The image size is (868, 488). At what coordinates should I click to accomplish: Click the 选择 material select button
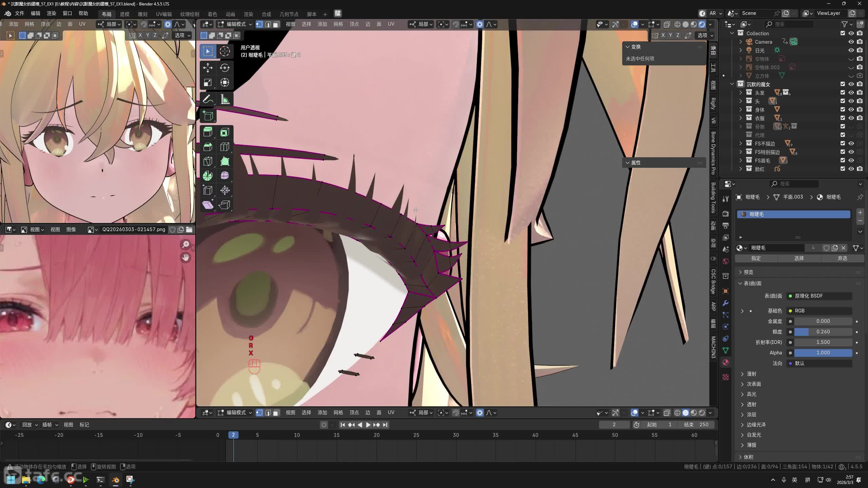[799, 258]
